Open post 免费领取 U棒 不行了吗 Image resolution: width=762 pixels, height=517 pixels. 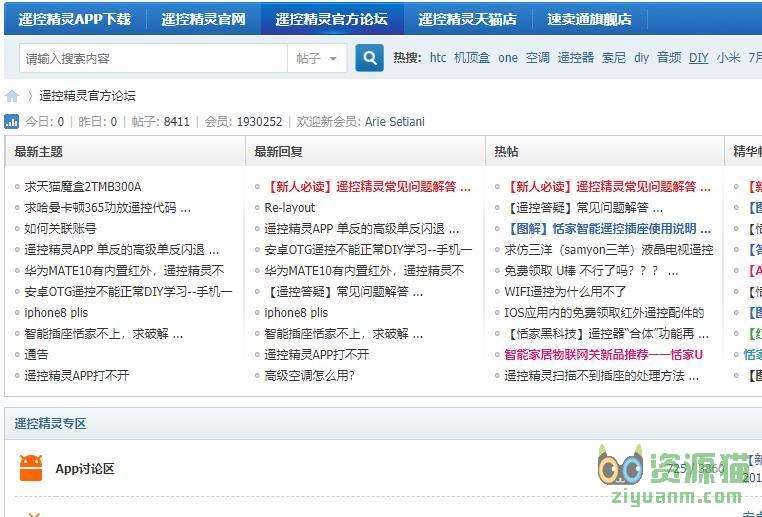point(591,270)
